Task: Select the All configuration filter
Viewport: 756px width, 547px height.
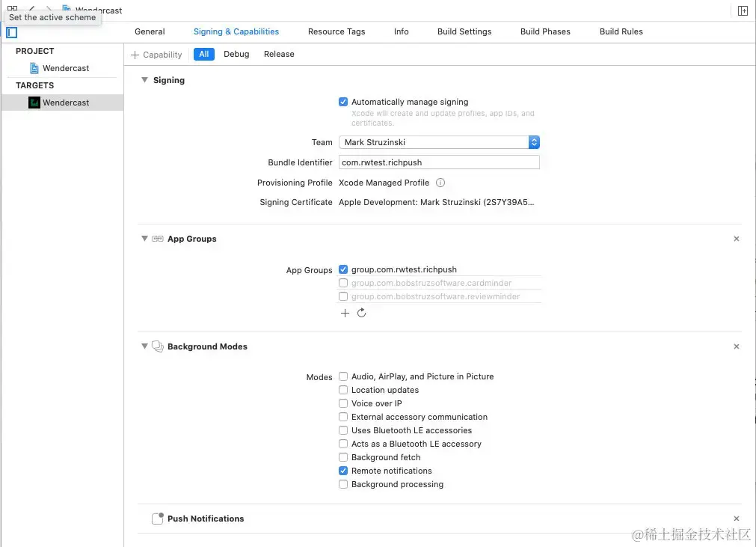Action: tap(204, 54)
